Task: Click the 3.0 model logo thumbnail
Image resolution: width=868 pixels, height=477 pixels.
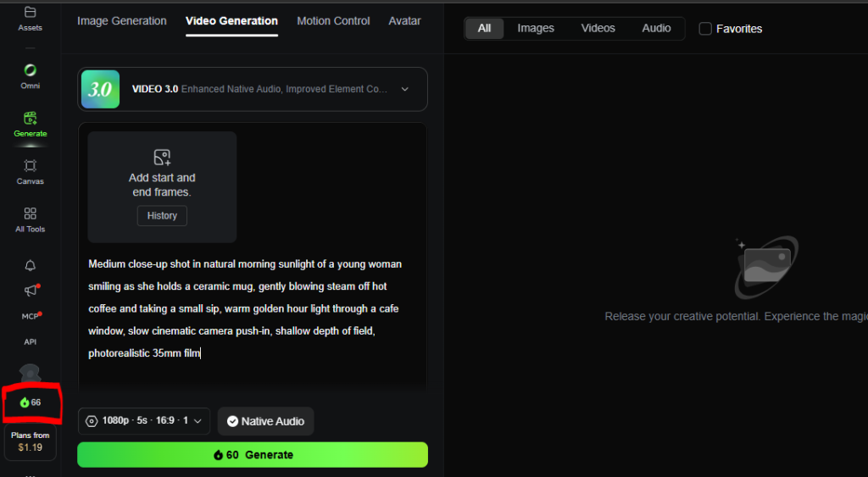Action: point(100,89)
